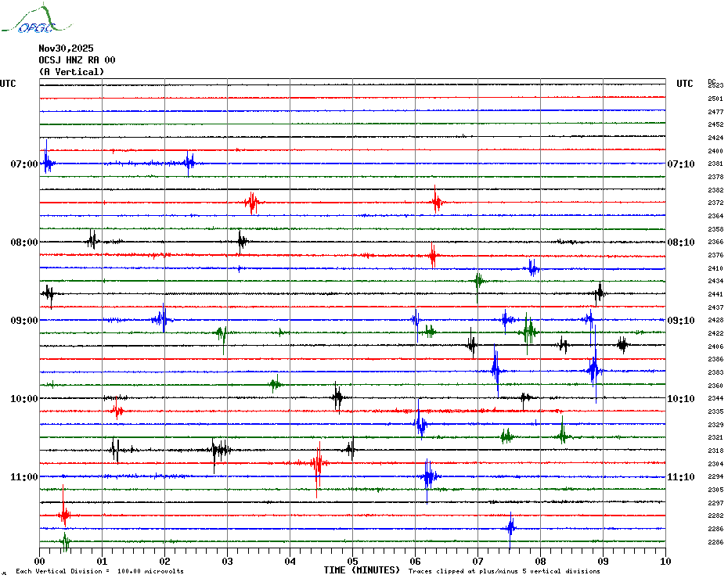The width and height of the screenshot is (728, 582).
Task: Click the DC offset value 2501
Action: (x=715, y=99)
